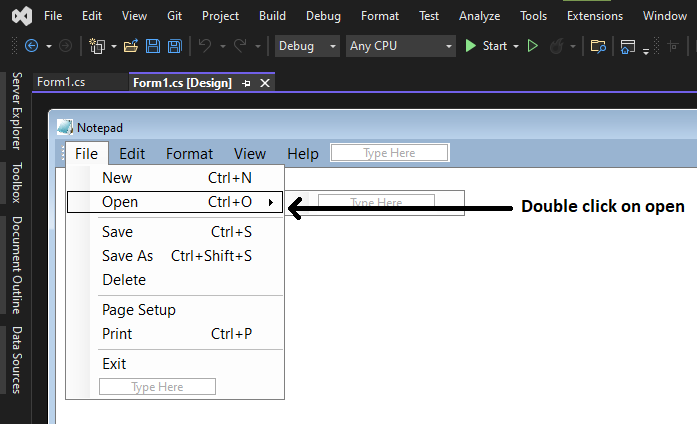Click the Undo arrow icon
Screen dimensions: 697x424
click(x=205, y=45)
